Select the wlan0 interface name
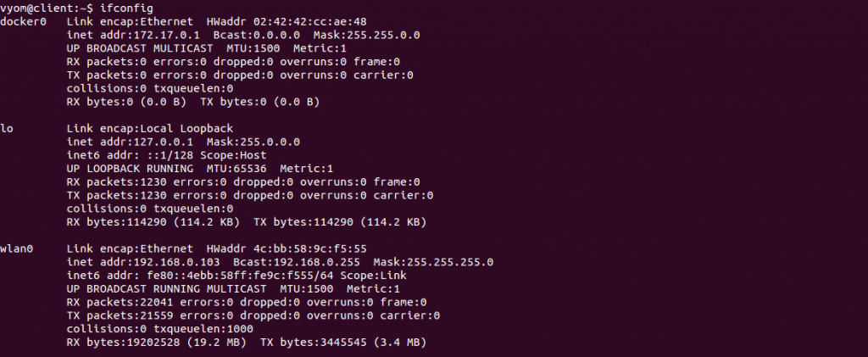The height and width of the screenshot is (357, 868). [x=17, y=249]
